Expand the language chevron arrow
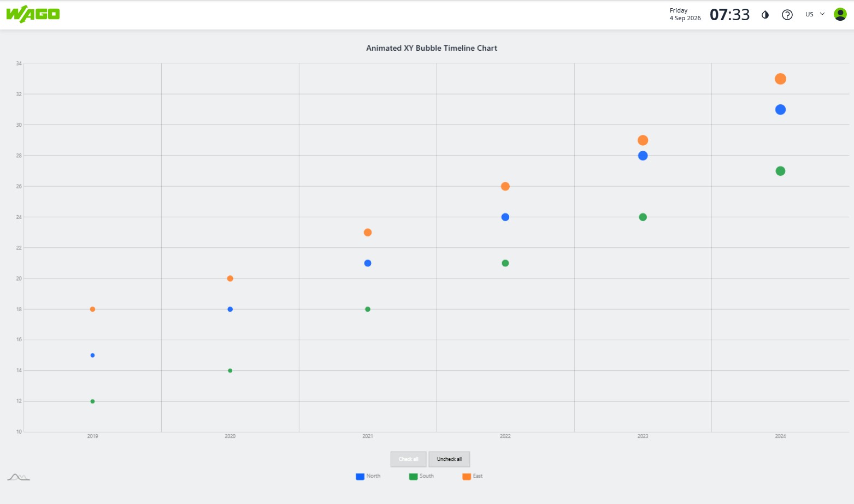Image resolution: width=854 pixels, height=504 pixels. point(822,14)
